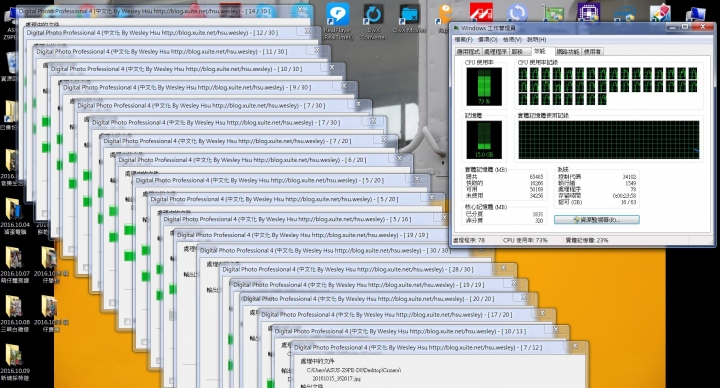Click the CPU usage meter showing 73%
Viewport: 720px width, 388px height.
pyautogui.click(x=484, y=86)
